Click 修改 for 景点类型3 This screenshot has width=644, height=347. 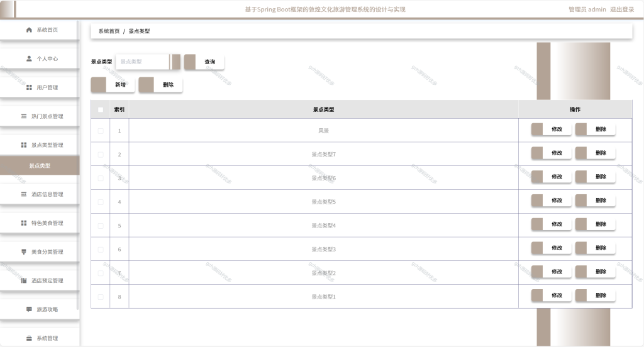pyautogui.click(x=551, y=248)
